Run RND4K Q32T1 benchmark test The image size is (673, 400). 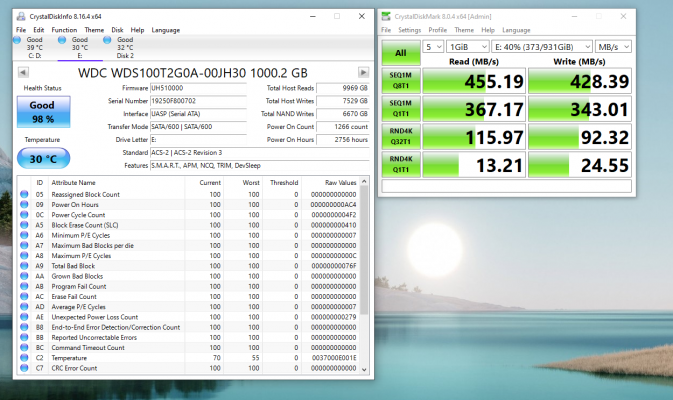[401, 136]
